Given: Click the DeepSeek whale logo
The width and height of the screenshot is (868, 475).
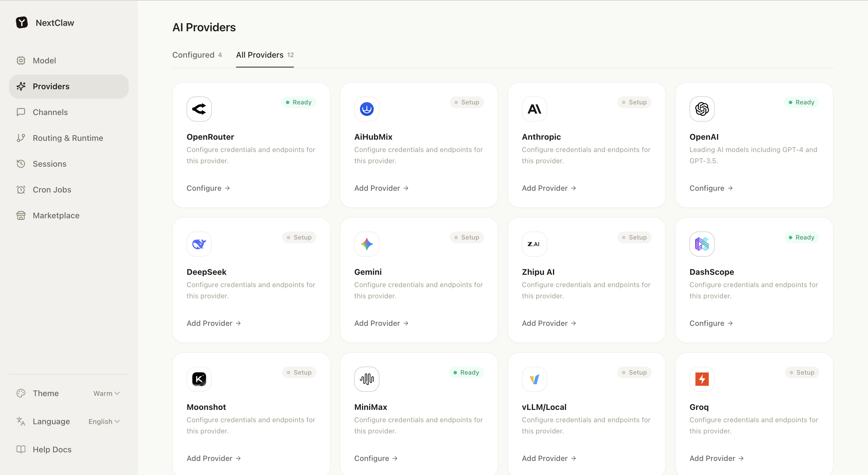Looking at the screenshot, I should 199,244.
